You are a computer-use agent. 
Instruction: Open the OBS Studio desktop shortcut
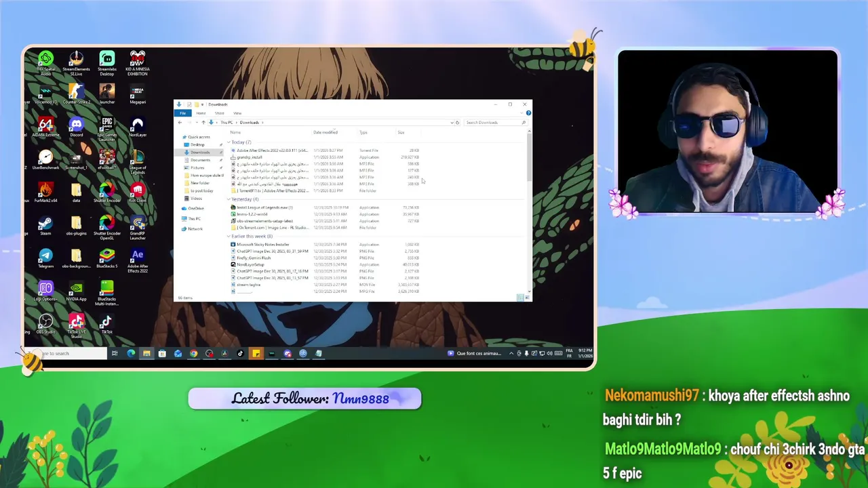(45, 324)
